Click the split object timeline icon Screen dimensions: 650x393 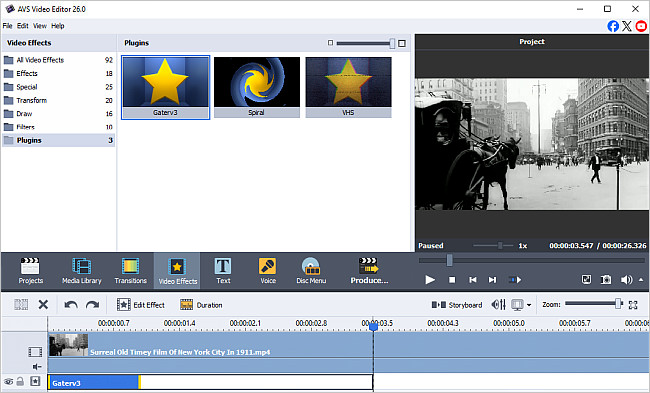[x=21, y=305]
